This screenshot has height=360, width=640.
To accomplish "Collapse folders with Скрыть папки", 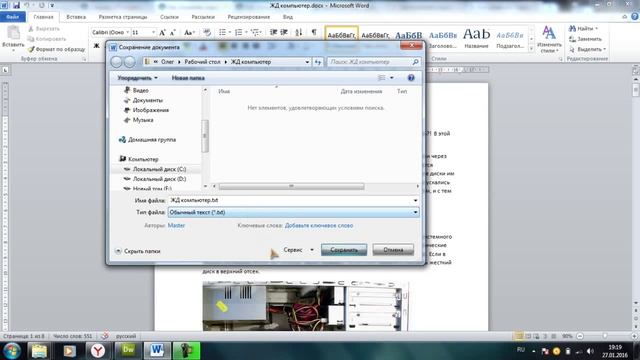I will tap(138, 251).
